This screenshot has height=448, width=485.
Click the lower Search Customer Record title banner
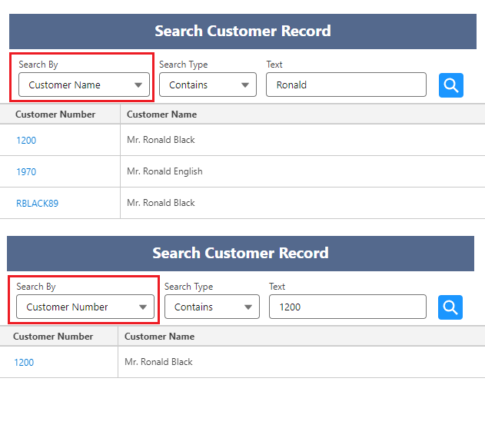pyautogui.click(x=241, y=254)
